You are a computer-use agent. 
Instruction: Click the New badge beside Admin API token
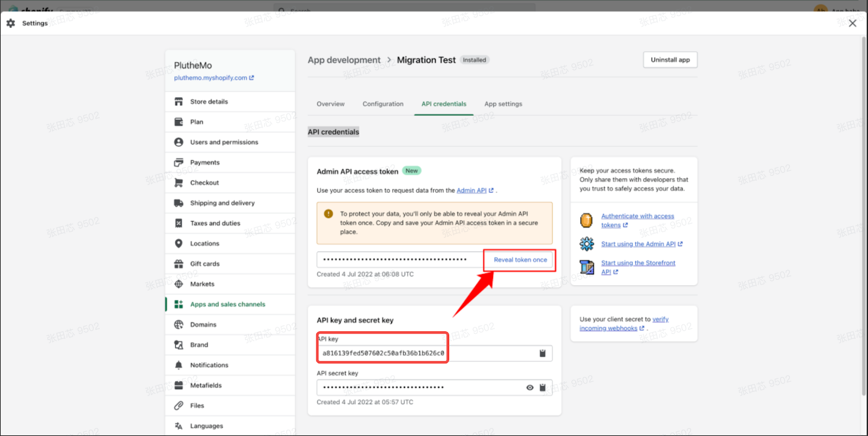[412, 171]
